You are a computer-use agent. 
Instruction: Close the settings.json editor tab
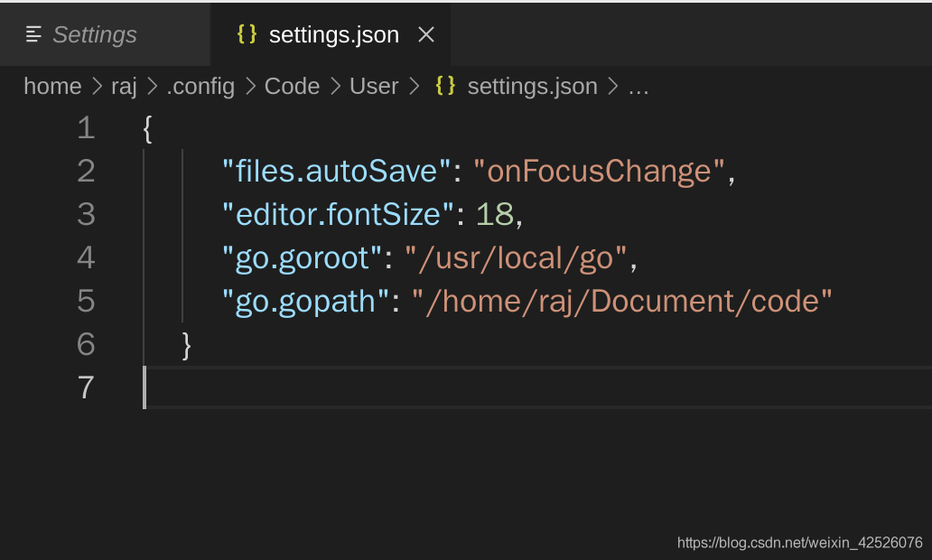[x=426, y=35]
